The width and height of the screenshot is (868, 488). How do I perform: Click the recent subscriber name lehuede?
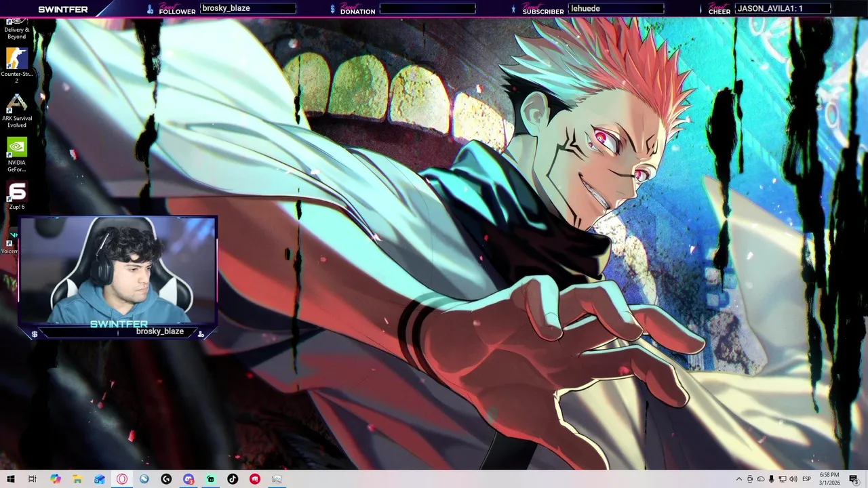585,8
